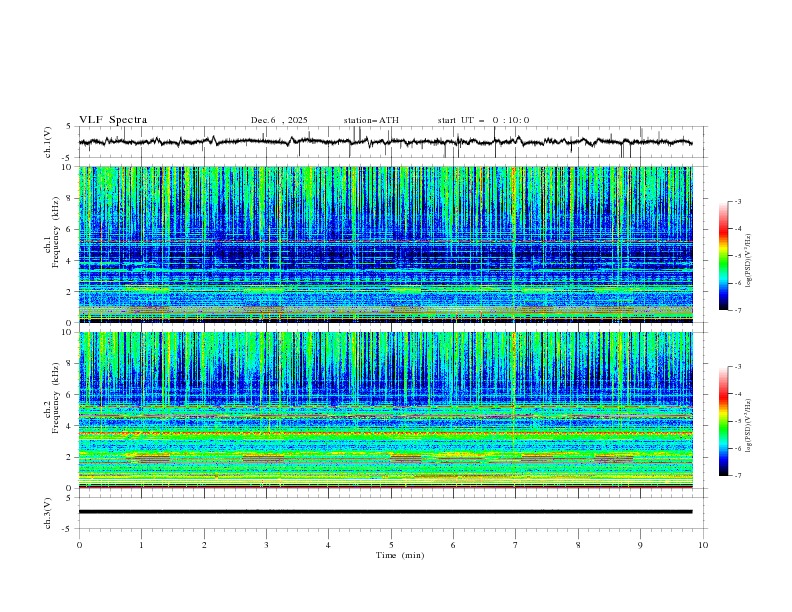Click the "start UT = 0 :10: 0" label
The height and width of the screenshot is (612, 792).
(x=483, y=120)
